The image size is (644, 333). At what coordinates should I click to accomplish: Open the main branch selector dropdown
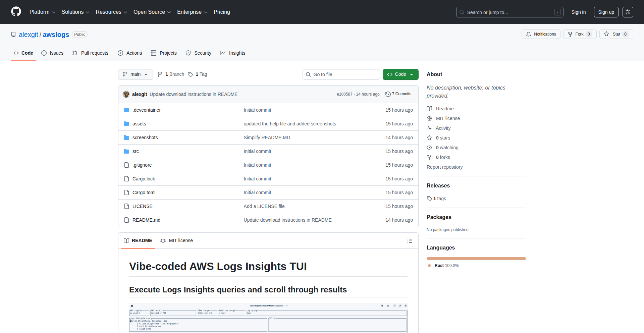[135, 74]
